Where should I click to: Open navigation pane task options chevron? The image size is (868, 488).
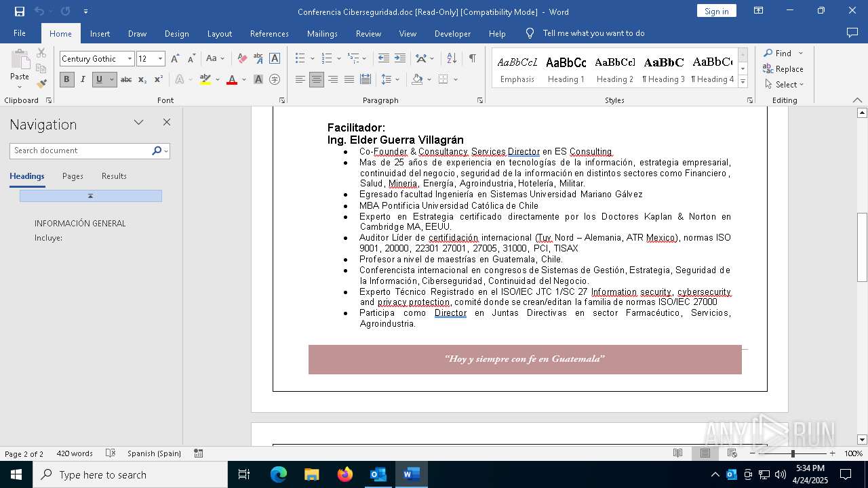(138, 123)
